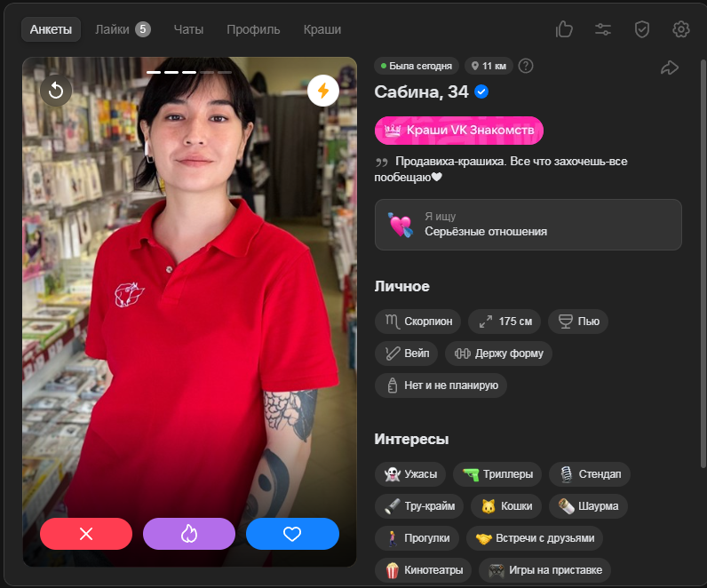Open the search filters sliders icon
The height and width of the screenshot is (588, 707).
click(x=603, y=30)
